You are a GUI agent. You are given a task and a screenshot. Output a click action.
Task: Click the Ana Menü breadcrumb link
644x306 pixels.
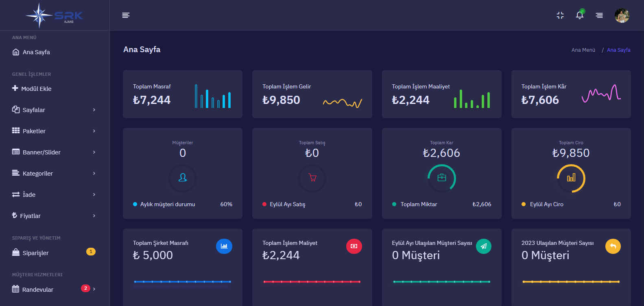coord(583,50)
